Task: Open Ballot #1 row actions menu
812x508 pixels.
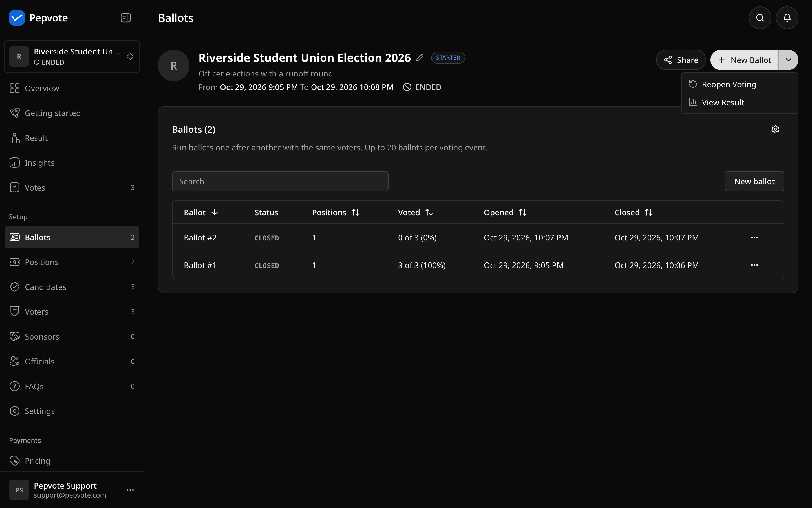Action: [x=754, y=265]
